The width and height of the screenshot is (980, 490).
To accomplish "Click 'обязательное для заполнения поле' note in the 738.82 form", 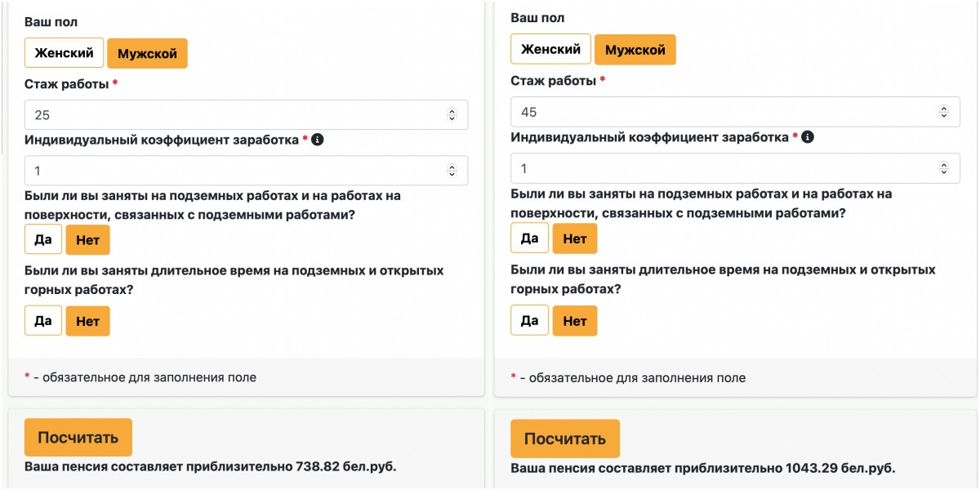I will point(149,377).
